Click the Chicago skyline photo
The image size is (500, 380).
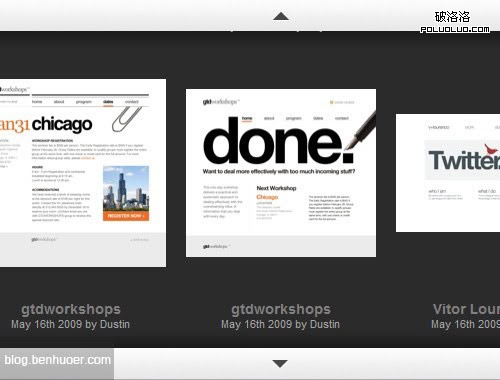pos(126,189)
